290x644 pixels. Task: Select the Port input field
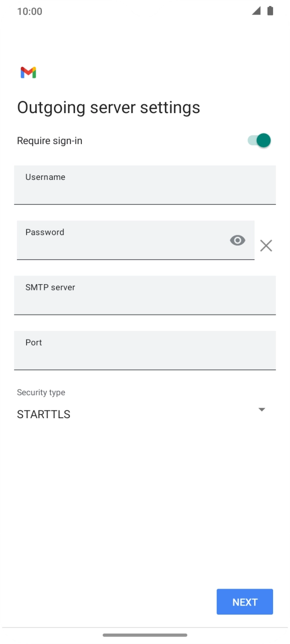[145, 350]
